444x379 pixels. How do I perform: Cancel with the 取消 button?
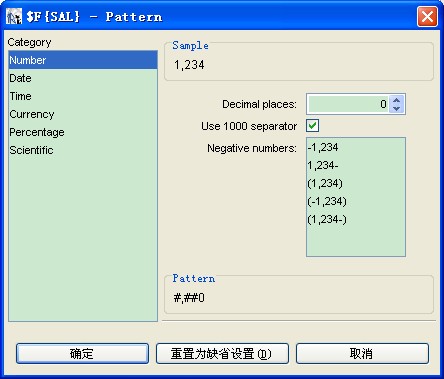pos(362,353)
